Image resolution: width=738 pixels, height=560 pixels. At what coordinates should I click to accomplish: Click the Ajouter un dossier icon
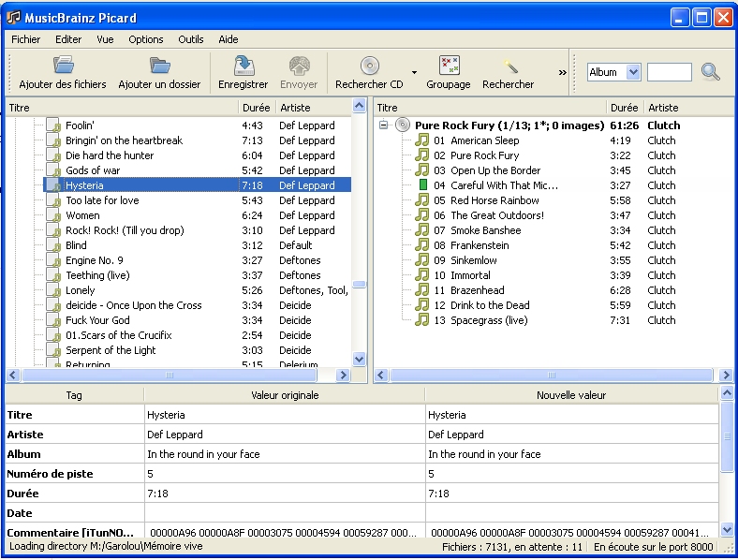[x=159, y=66]
